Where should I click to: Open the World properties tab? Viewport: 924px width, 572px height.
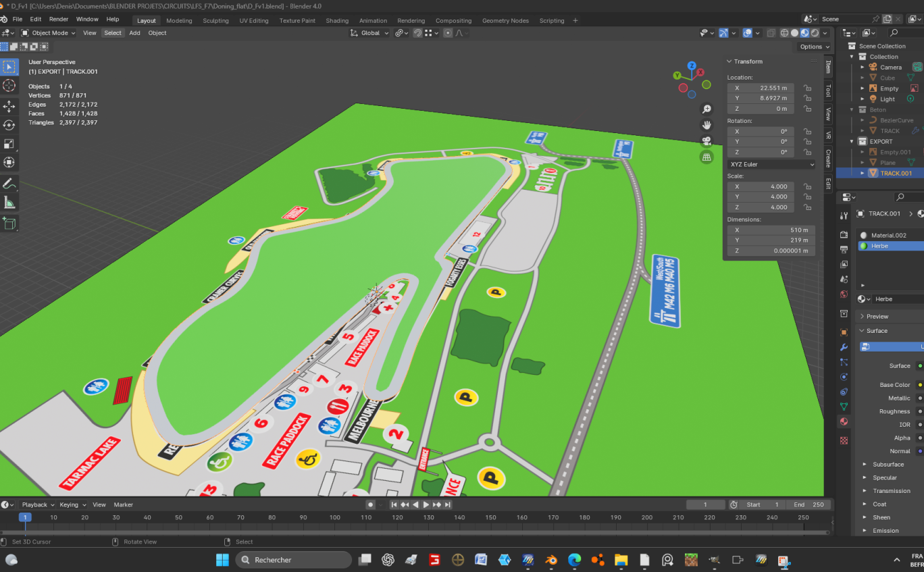click(x=844, y=294)
